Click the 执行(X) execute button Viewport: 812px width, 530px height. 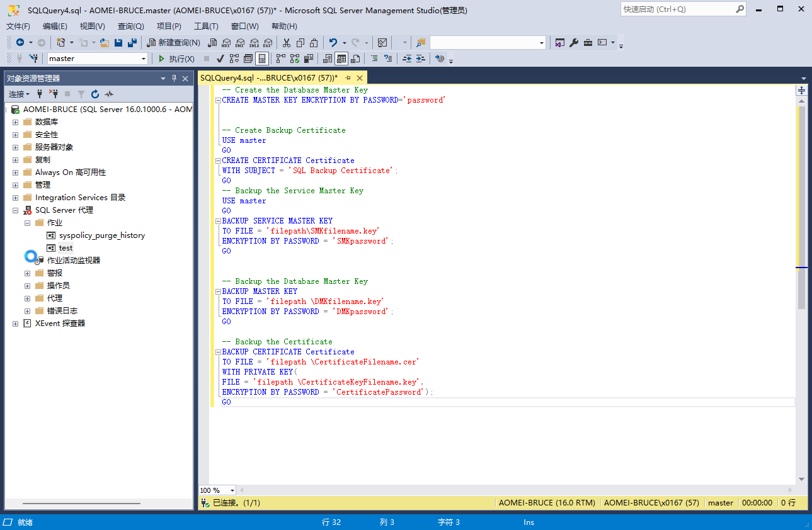pyautogui.click(x=176, y=59)
